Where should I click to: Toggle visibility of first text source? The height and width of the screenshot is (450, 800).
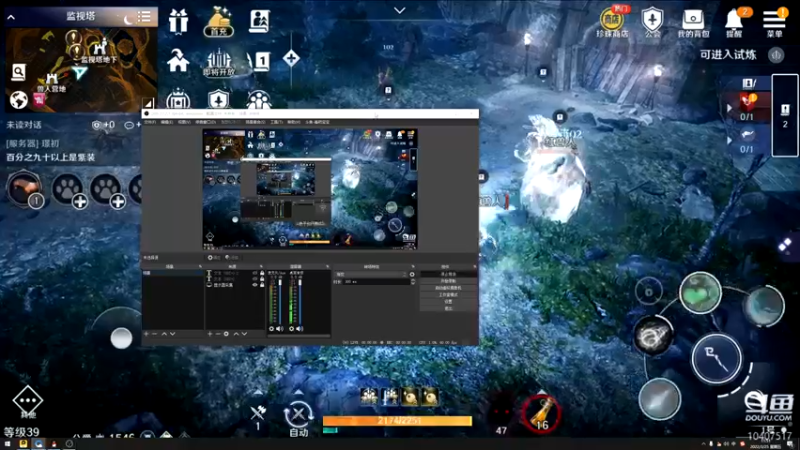pos(255,272)
